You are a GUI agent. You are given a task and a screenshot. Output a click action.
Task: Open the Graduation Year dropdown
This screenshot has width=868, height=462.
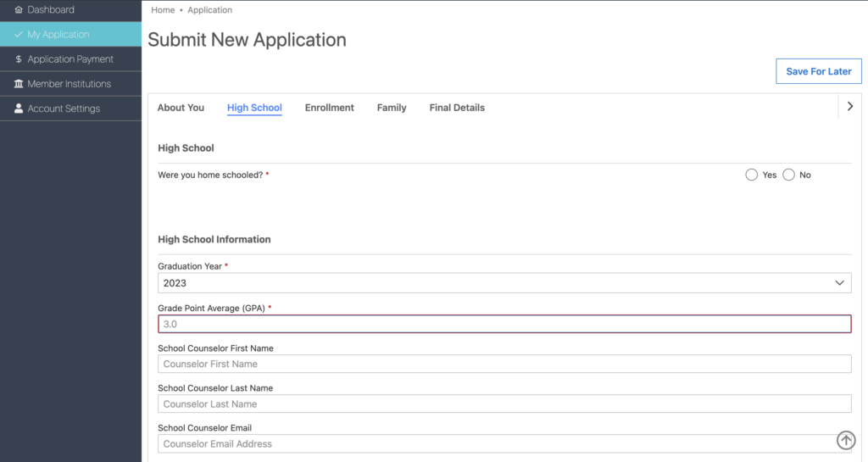pos(504,283)
